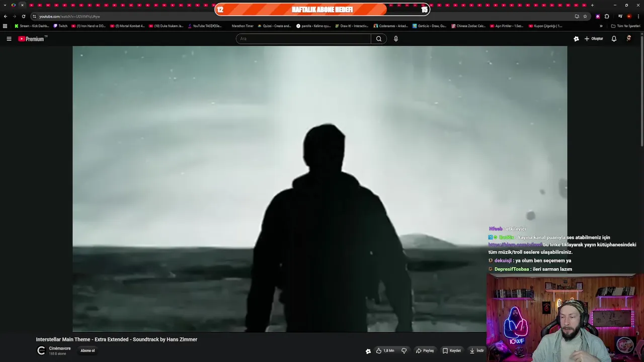Open the Draw It! bookmark

tap(352, 26)
